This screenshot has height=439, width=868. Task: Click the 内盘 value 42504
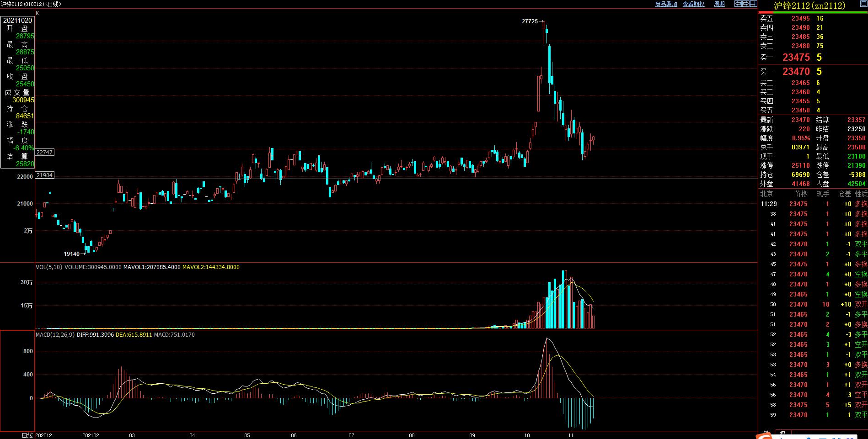click(857, 184)
